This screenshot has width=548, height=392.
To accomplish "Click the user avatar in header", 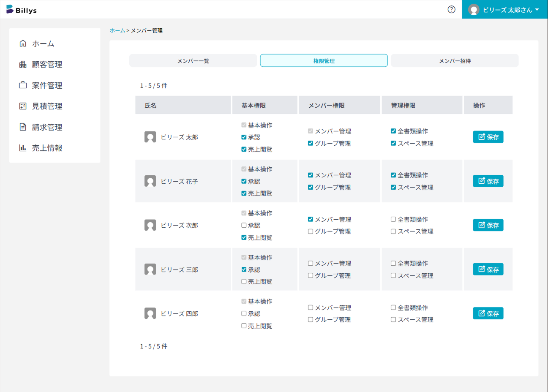I will tap(474, 10).
